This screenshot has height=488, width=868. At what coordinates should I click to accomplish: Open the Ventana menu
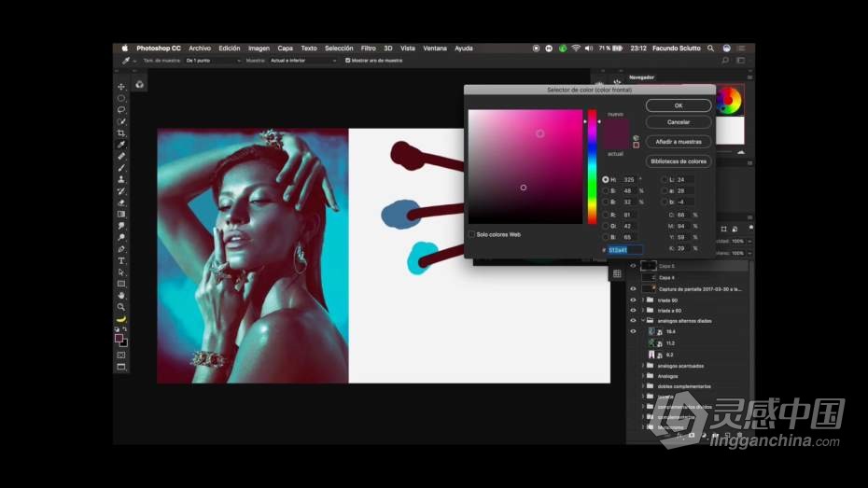pyautogui.click(x=435, y=49)
